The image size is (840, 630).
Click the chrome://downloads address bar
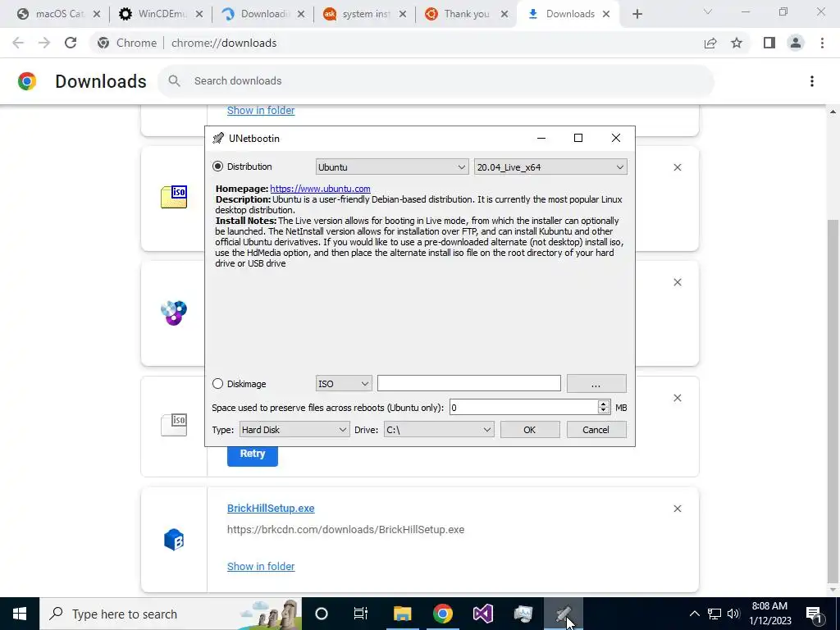pos(396,43)
